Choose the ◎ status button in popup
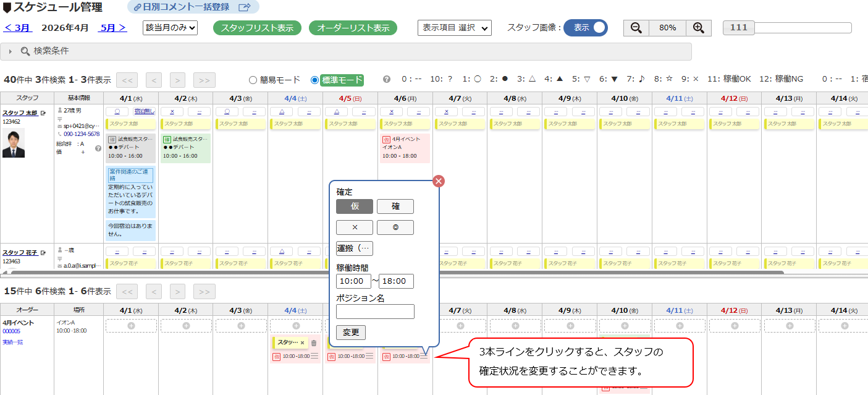Viewport: 868px width, 395px height. [x=395, y=227]
